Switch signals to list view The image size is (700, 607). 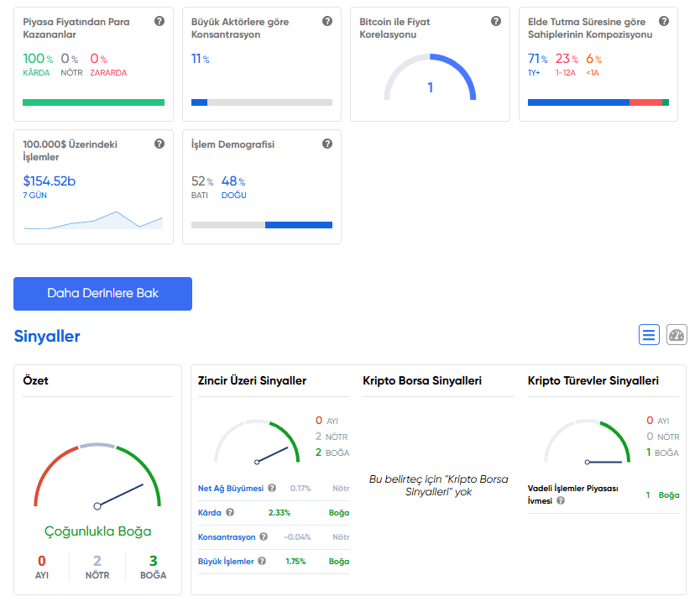click(x=649, y=336)
